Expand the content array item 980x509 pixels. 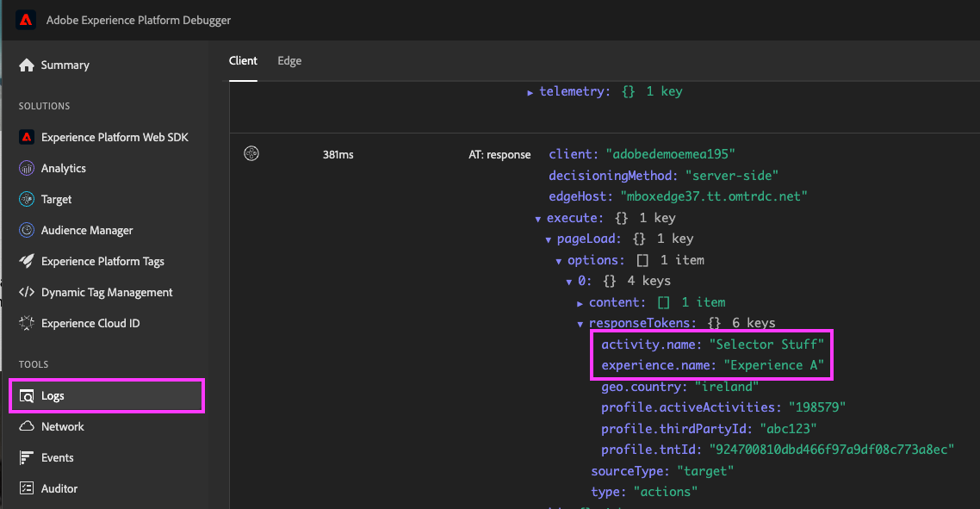click(580, 302)
